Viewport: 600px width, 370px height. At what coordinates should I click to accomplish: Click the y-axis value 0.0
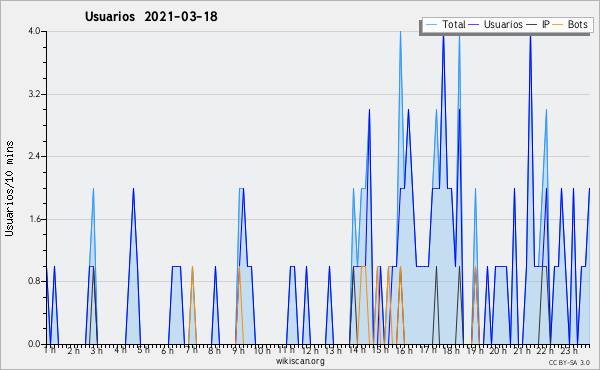34,344
